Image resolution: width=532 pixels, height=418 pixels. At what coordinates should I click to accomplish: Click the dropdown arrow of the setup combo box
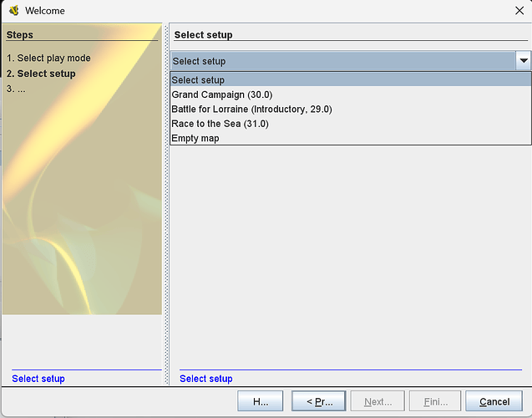[523, 61]
